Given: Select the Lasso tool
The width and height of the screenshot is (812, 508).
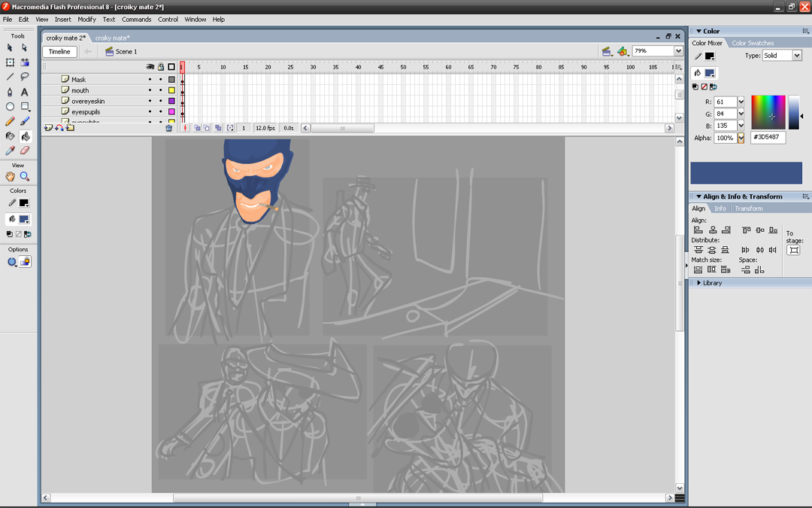Looking at the screenshot, I should pyautogui.click(x=25, y=77).
